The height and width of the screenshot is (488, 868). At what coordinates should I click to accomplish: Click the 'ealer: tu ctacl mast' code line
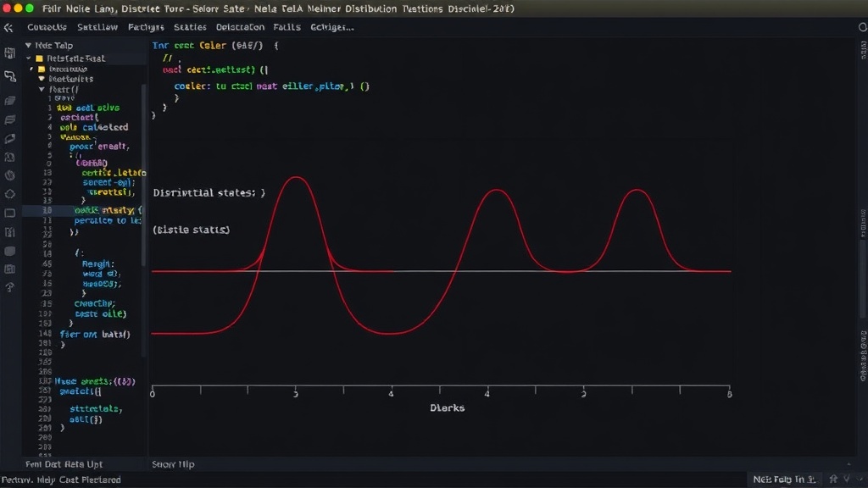(x=272, y=86)
